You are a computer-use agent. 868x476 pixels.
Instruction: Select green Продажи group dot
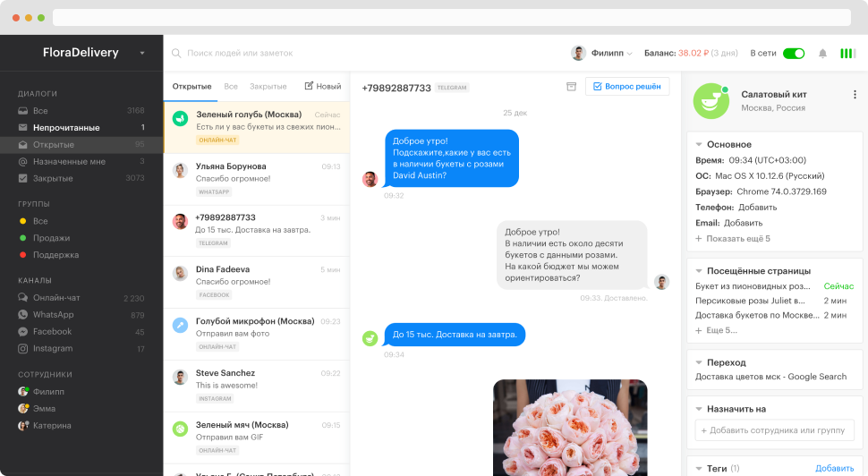(22, 238)
